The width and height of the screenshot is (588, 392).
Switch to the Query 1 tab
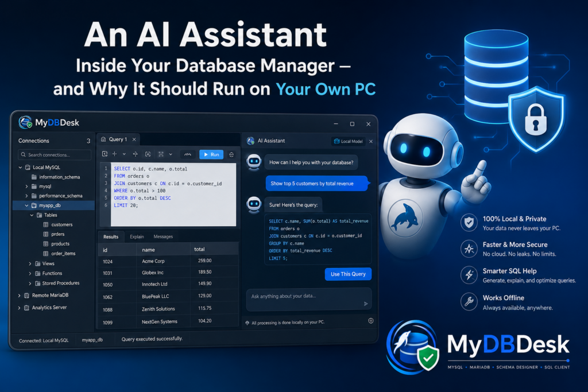click(x=118, y=139)
